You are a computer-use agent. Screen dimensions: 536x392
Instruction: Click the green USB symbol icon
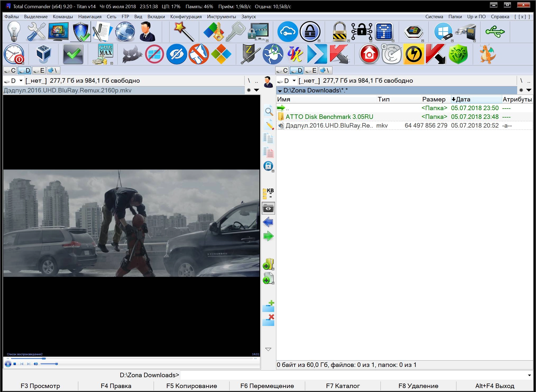495,31
